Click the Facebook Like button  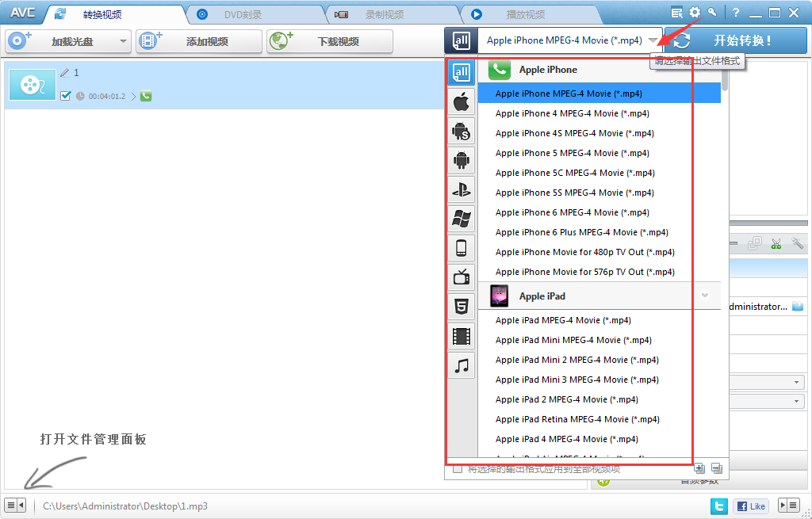point(751,506)
